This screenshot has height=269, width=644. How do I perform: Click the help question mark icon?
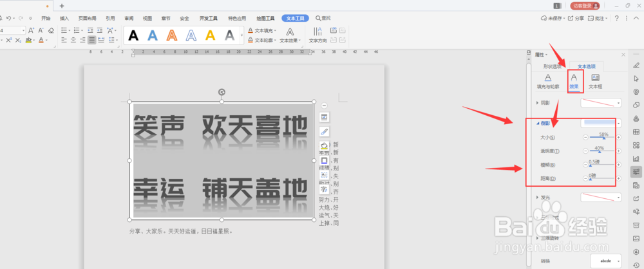pos(616,18)
